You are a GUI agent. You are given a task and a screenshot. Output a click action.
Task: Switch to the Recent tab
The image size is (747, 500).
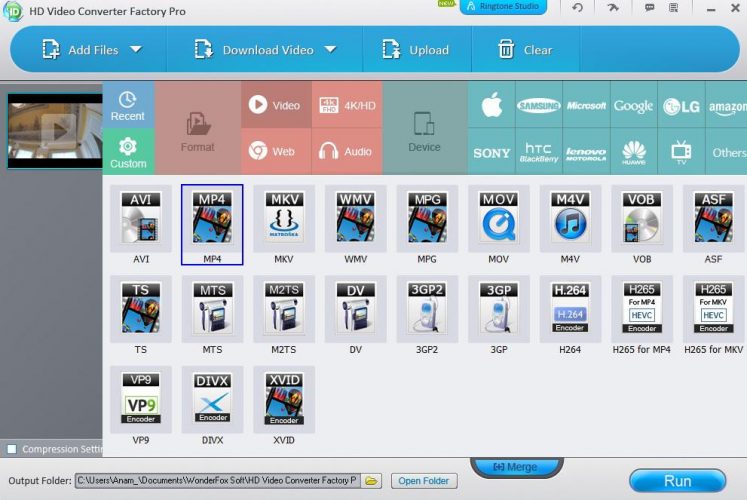[x=128, y=105]
